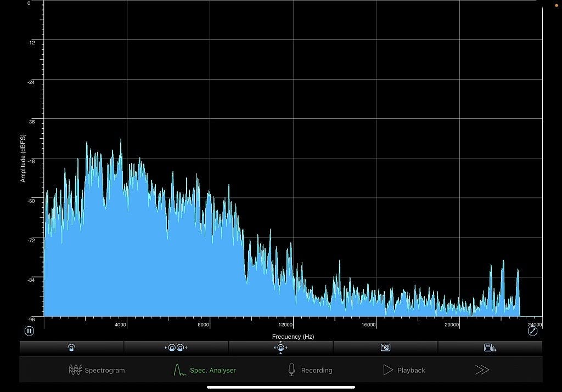Tap the -12 amplitude tick label
This screenshot has width=562, height=392.
tap(31, 43)
